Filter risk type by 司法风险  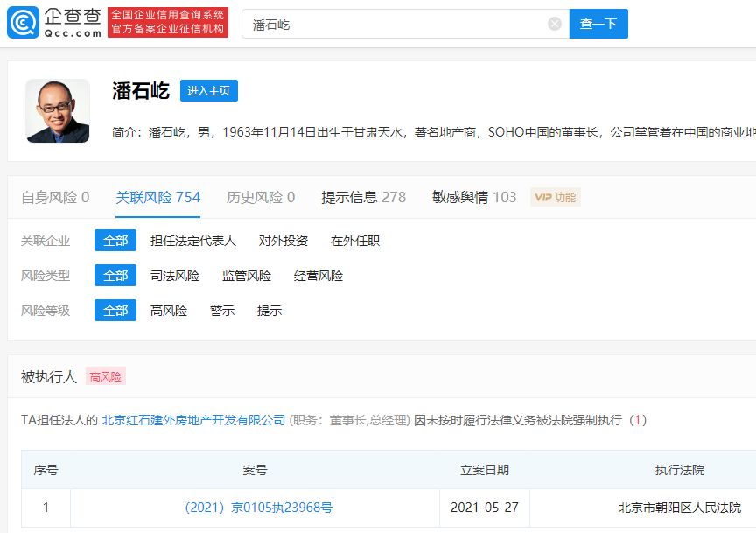[174, 276]
